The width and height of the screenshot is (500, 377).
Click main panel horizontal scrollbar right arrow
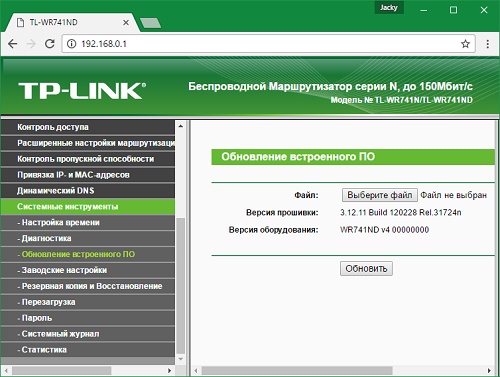click(x=489, y=371)
